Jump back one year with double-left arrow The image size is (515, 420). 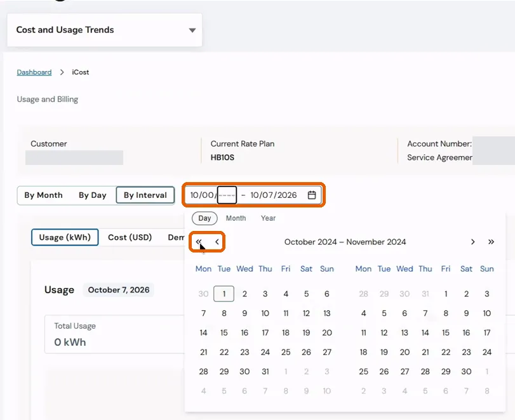pyautogui.click(x=198, y=242)
